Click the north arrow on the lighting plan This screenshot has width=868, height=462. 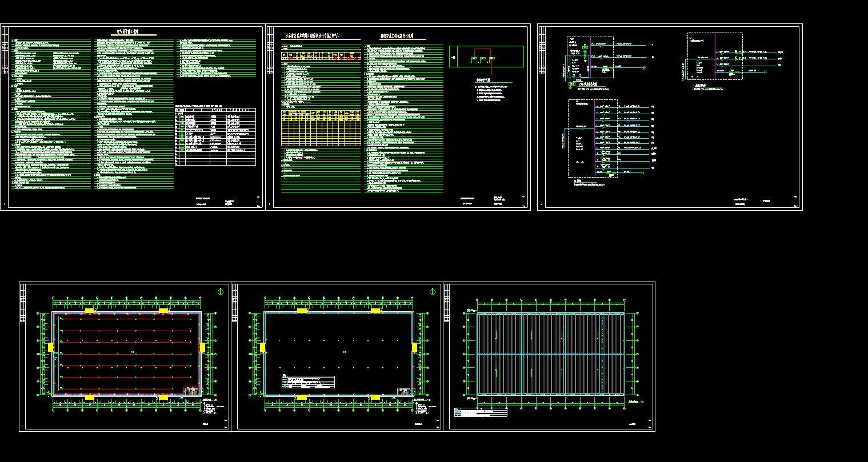tap(221, 292)
